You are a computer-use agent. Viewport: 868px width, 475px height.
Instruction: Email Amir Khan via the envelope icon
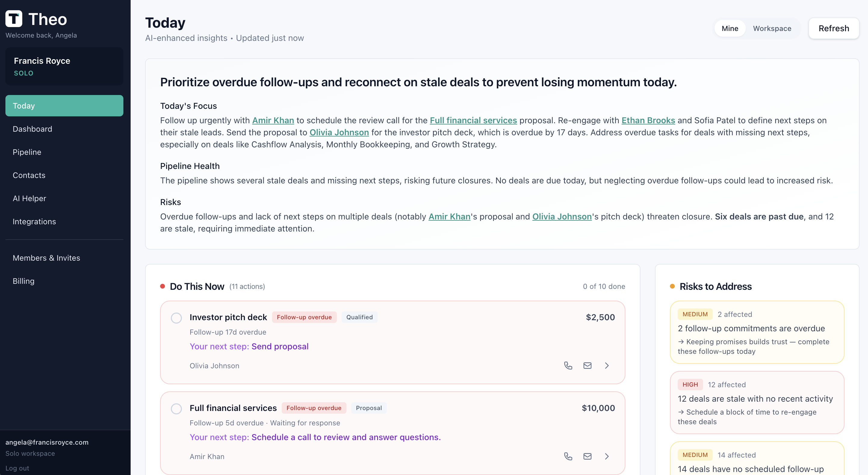click(588, 456)
